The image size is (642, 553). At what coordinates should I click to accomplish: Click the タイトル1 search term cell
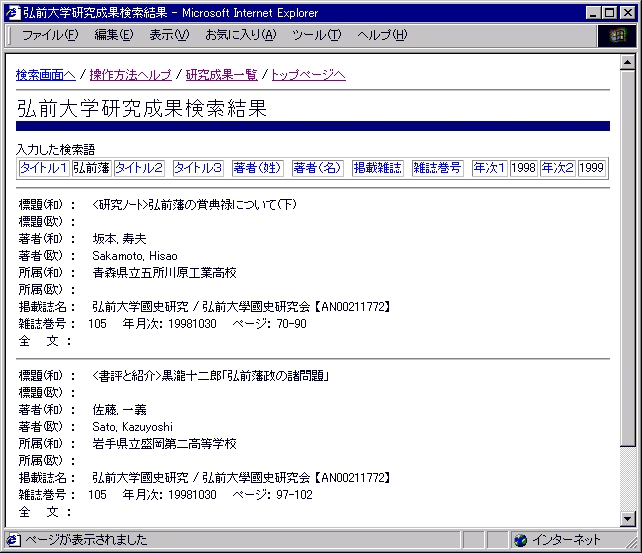43,168
